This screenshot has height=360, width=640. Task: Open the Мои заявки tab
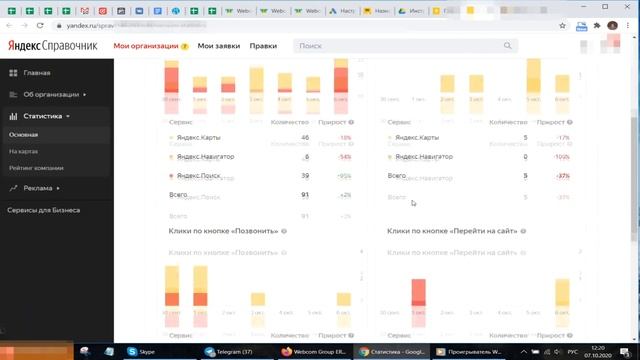219,46
